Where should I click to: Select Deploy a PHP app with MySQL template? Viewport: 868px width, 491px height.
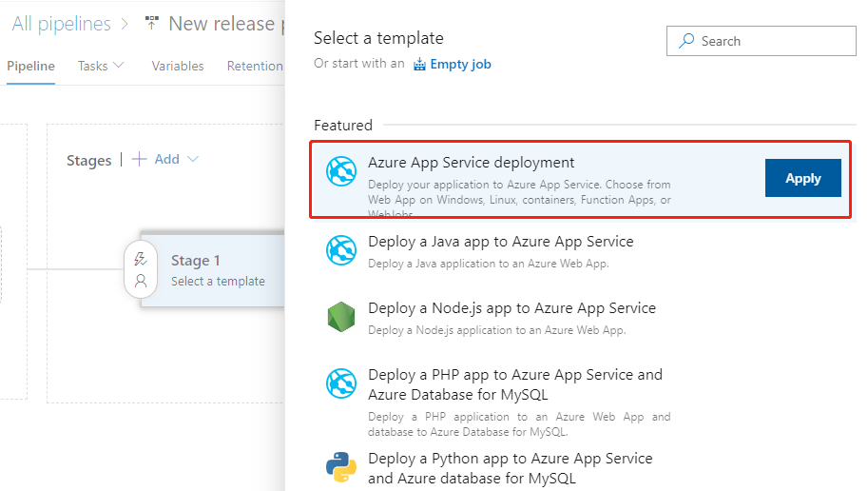coord(515,384)
